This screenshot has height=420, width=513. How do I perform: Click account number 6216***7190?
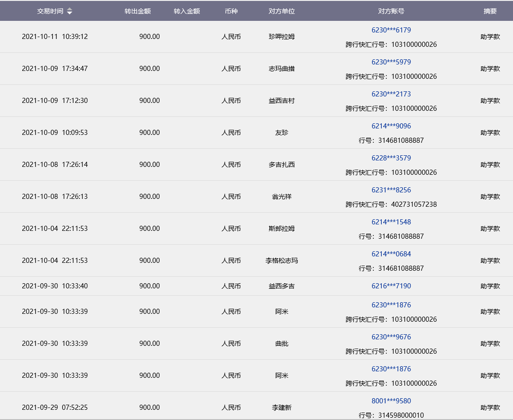point(391,286)
